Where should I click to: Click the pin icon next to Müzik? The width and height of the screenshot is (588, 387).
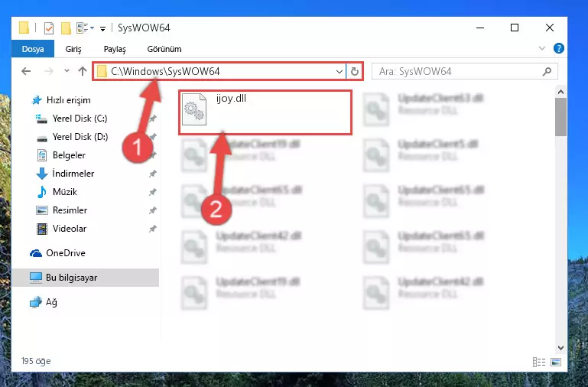[152, 192]
